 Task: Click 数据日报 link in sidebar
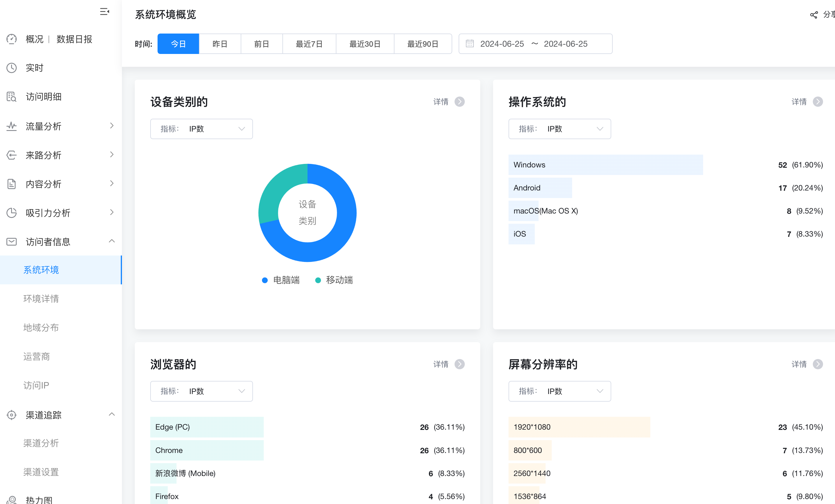click(x=74, y=39)
